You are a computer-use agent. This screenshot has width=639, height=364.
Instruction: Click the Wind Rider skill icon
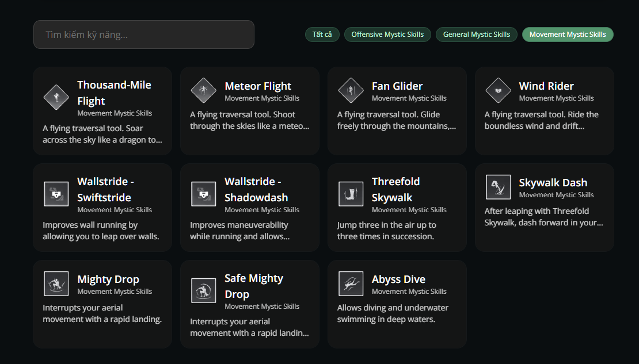[499, 90]
